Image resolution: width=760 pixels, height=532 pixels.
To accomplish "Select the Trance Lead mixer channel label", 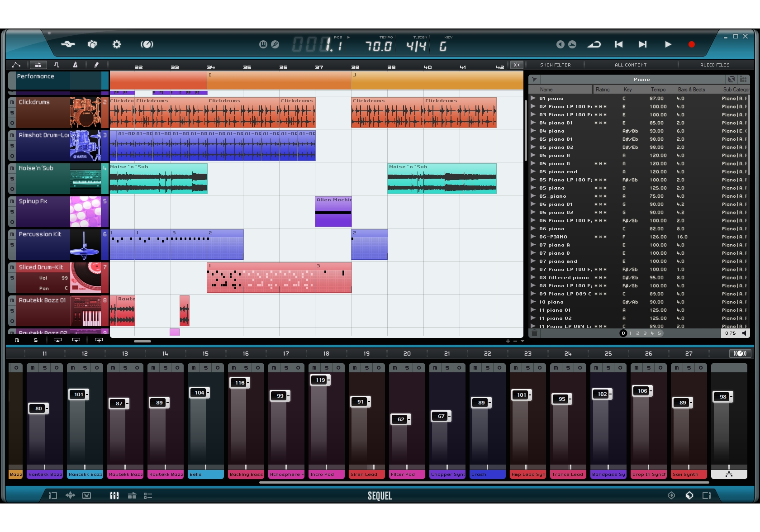I will tap(568, 475).
